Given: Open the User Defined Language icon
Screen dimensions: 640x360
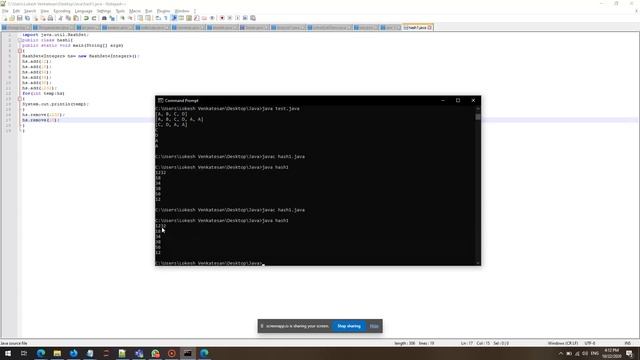Looking at the screenshot, I should [x=181, y=18].
